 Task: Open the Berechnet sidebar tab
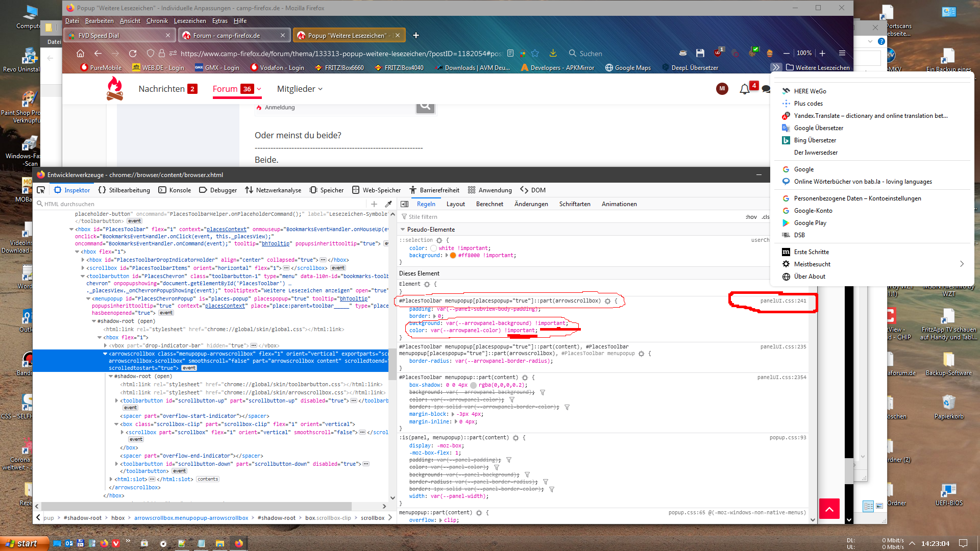[489, 204]
